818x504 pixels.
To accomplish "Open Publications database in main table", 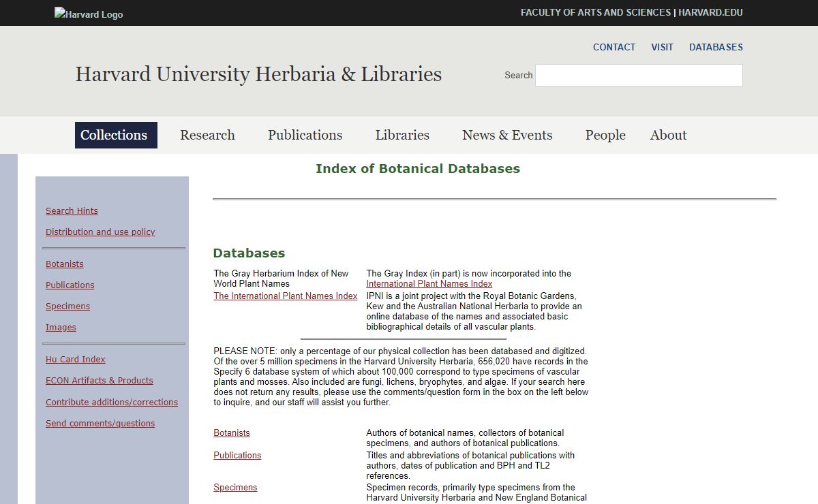I will click(237, 455).
